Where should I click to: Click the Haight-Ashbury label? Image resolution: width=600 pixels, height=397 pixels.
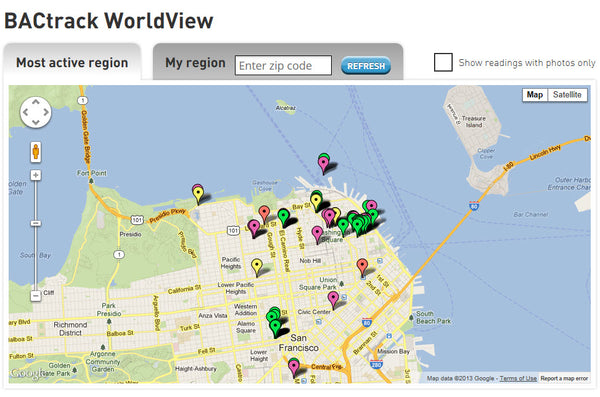point(196,369)
